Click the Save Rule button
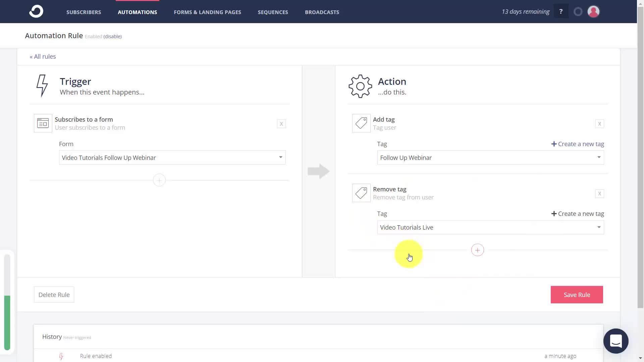Screen dimensions: 644x362 pos(577,295)
